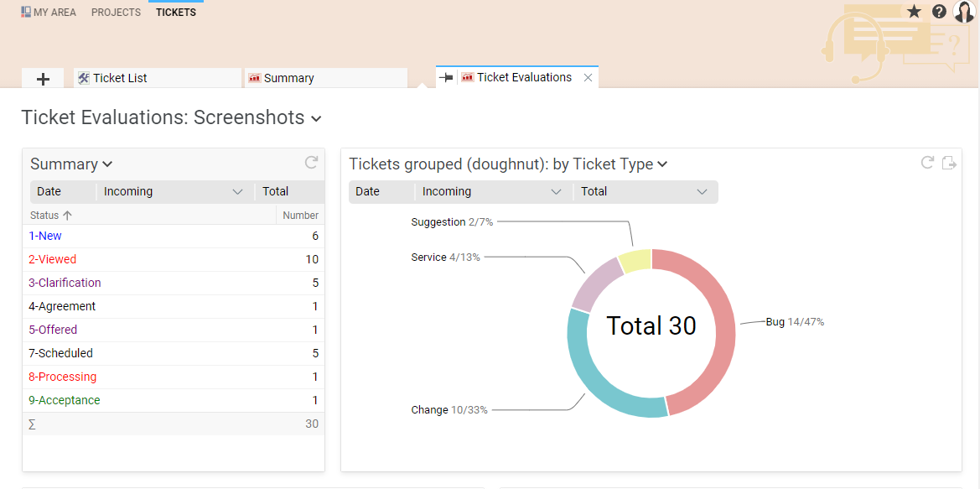The width and height of the screenshot is (980, 489).
Task: Refresh the doughnut chart panel
Action: pos(927,164)
